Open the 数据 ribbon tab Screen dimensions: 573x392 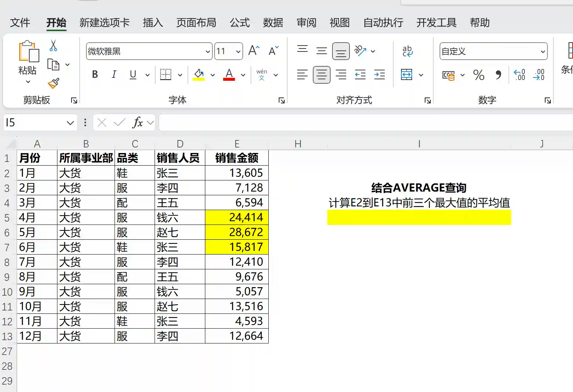(273, 23)
